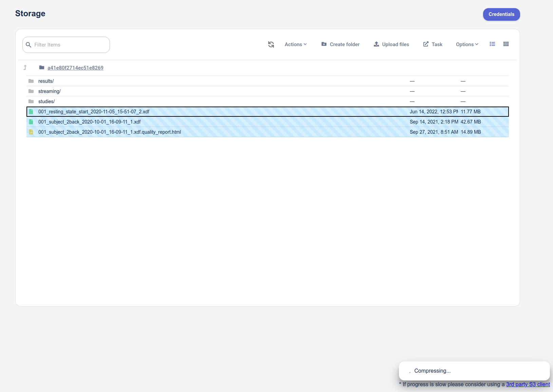553x392 pixels.
Task: Click the Compressing... notification
Action: coord(474,371)
